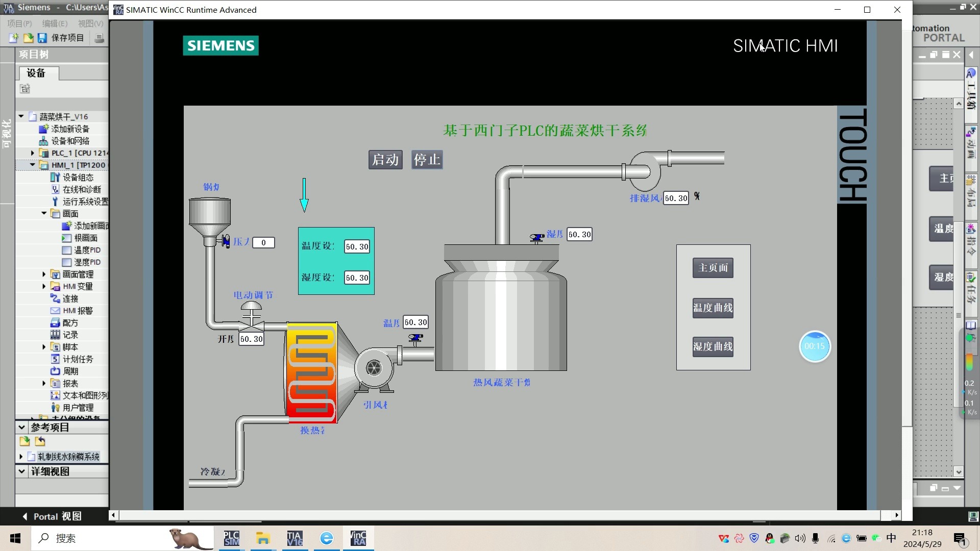Click the 湿度设定 setpoint input field
This screenshot has height=551, width=980.
coord(357,278)
